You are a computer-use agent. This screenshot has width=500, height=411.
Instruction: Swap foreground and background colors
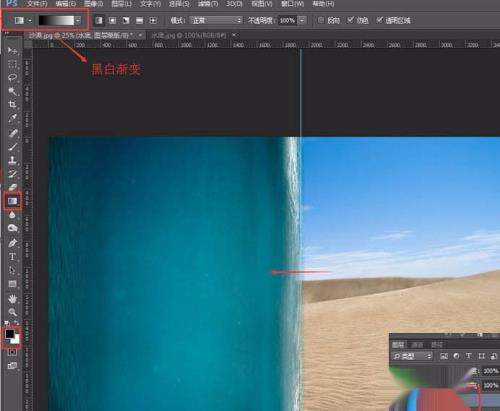pyautogui.click(x=16, y=323)
